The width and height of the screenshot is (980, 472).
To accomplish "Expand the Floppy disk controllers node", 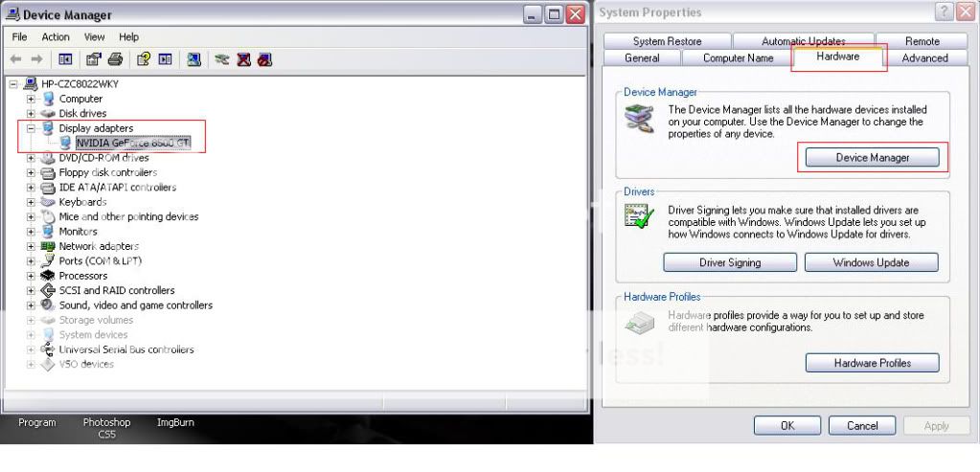I will pos(31,172).
